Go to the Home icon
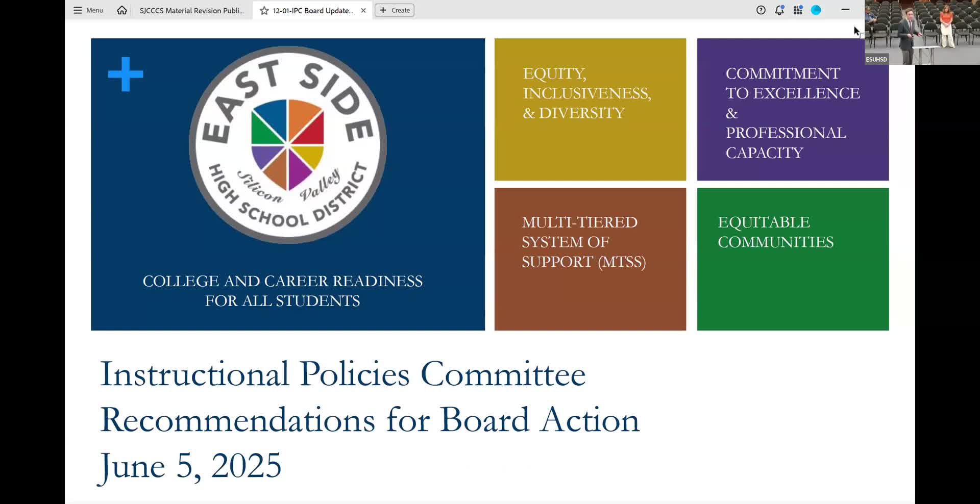The height and width of the screenshot is (504, 980). [121, 10]
